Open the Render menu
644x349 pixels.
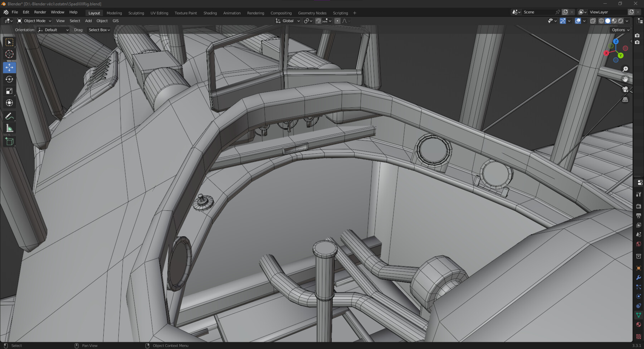point(40,12)
